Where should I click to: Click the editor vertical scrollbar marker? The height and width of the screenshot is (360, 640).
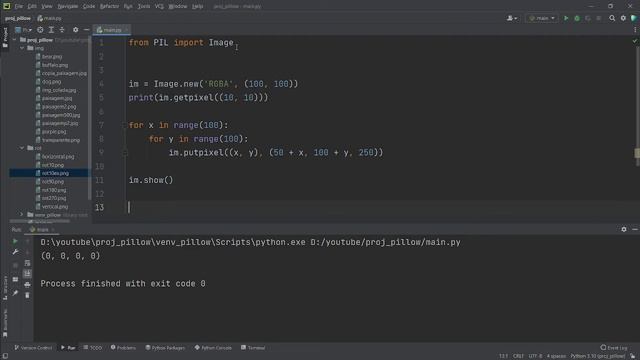tap(637, 153)
